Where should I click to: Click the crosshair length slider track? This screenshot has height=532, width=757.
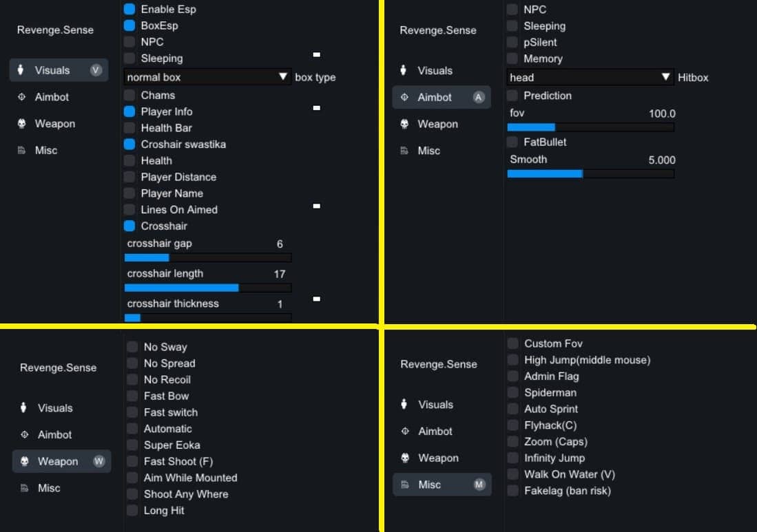(208, 288)
